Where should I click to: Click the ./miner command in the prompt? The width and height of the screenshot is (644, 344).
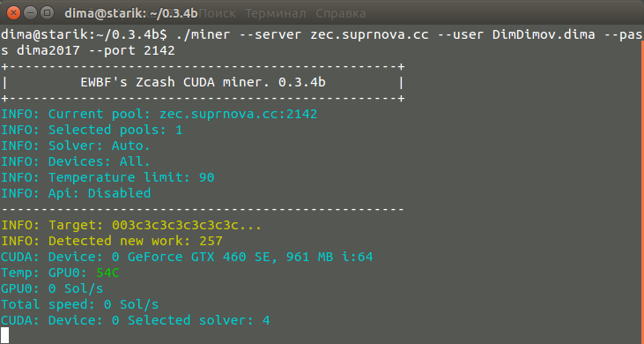[203, 34]
